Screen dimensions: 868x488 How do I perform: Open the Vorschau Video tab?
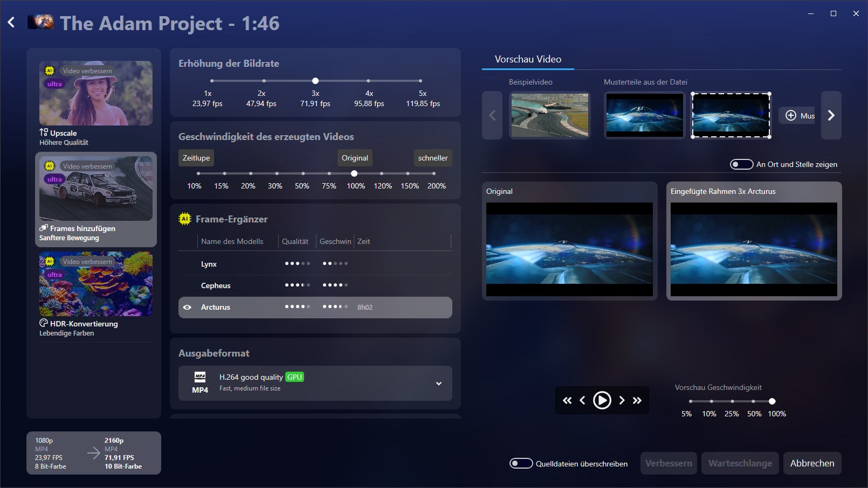(x=528, y=59)
